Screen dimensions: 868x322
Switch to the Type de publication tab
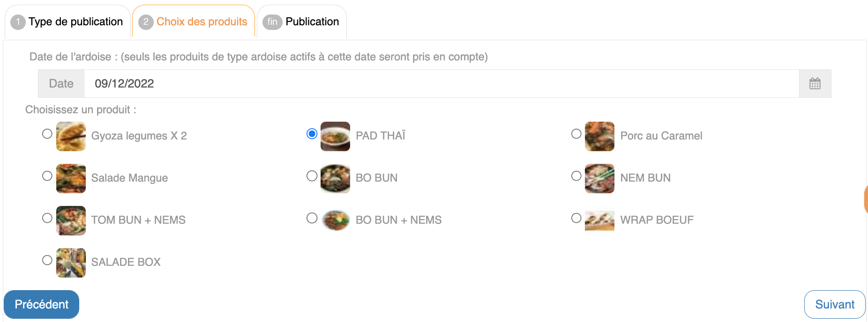click(67, 22)
